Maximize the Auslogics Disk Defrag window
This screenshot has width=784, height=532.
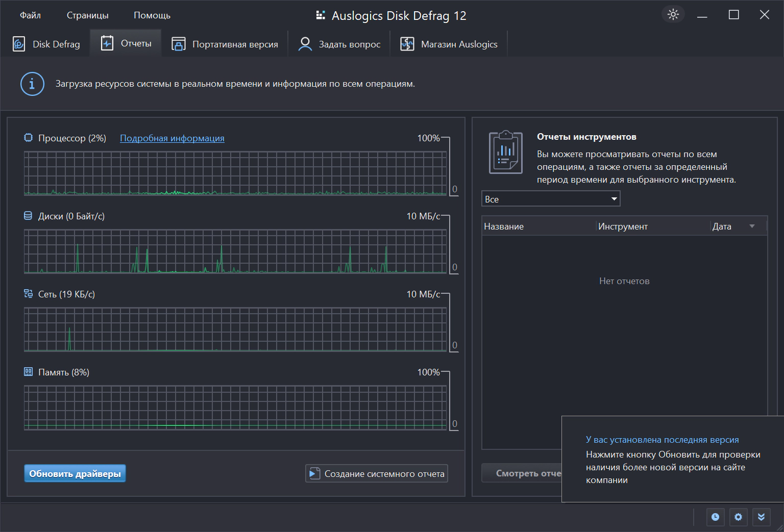(734, 15)
